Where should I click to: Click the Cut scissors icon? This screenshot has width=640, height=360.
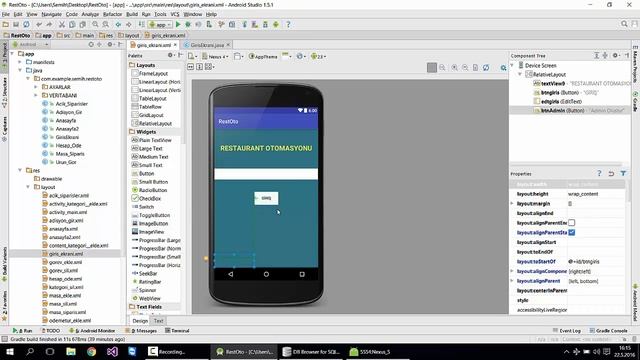62,24
